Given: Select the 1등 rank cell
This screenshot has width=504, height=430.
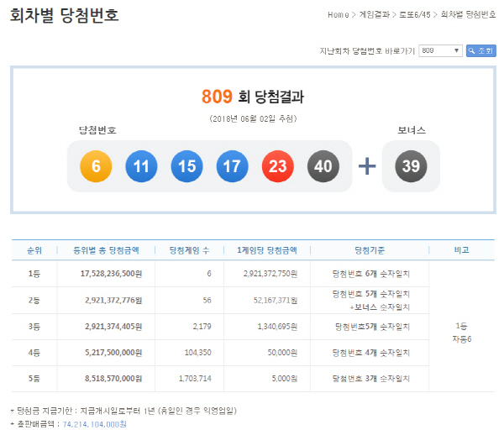Looking at the screenshot, I should pyautogui.click(x=34, y=274).
